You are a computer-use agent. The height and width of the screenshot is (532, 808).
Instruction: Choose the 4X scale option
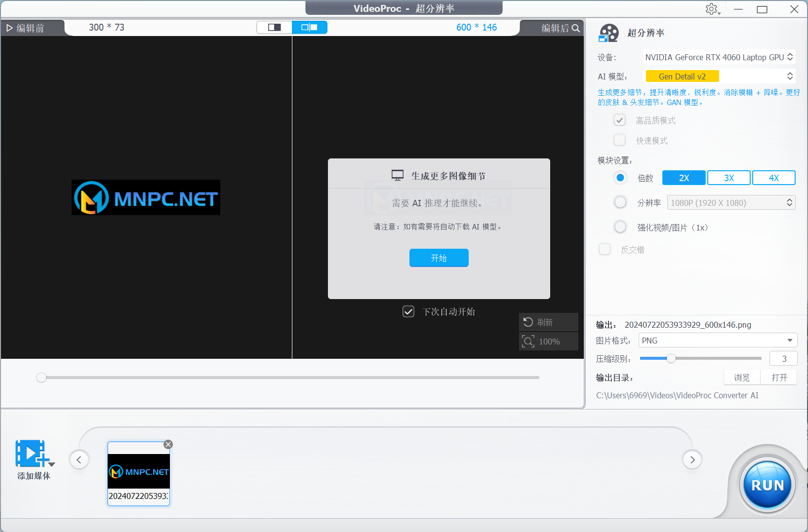[x=774, y=178]
